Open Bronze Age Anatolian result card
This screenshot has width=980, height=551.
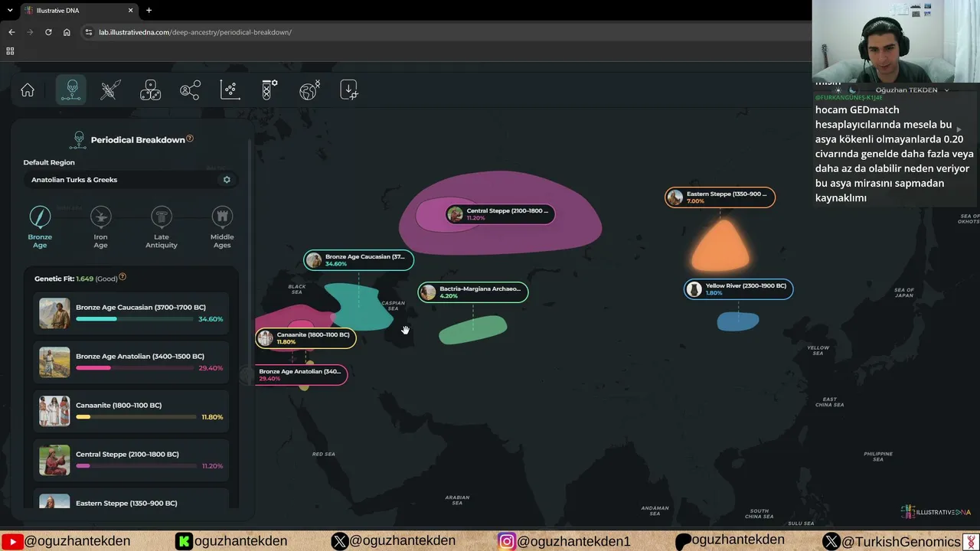click(131, 363)
